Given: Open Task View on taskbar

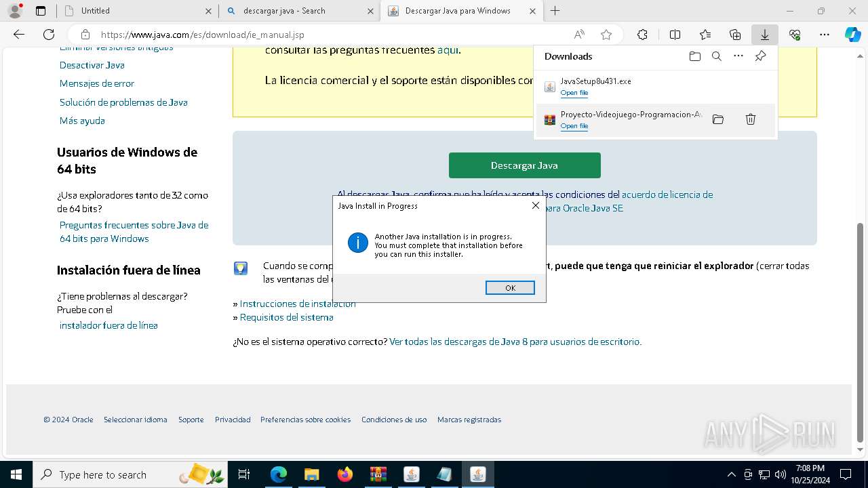Looking at the screenshot, I should (244, 474).
